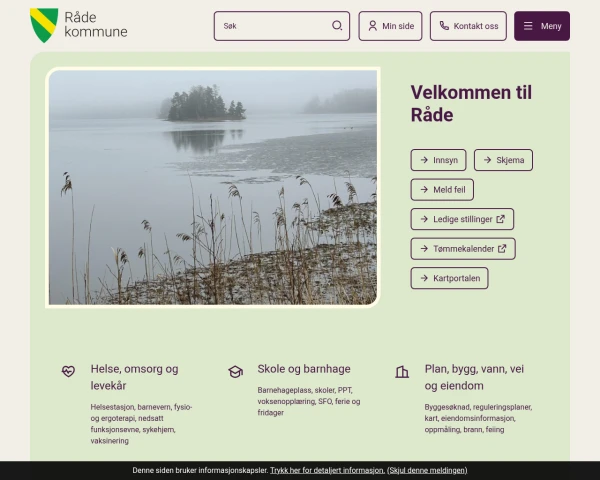Open the Meny main menu
This screenshot has height=480, width=600.
pyautogui.click(x=542, y=26)
